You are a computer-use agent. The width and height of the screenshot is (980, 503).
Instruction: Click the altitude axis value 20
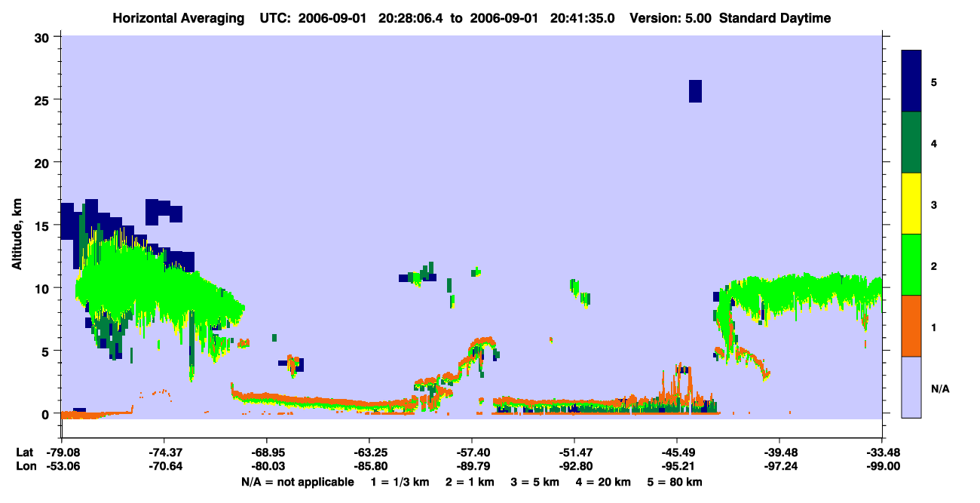(43, 162)
